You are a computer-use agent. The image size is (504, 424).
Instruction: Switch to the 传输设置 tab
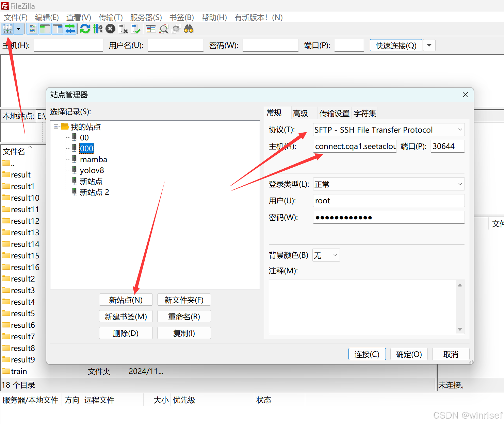coord(334,113)
